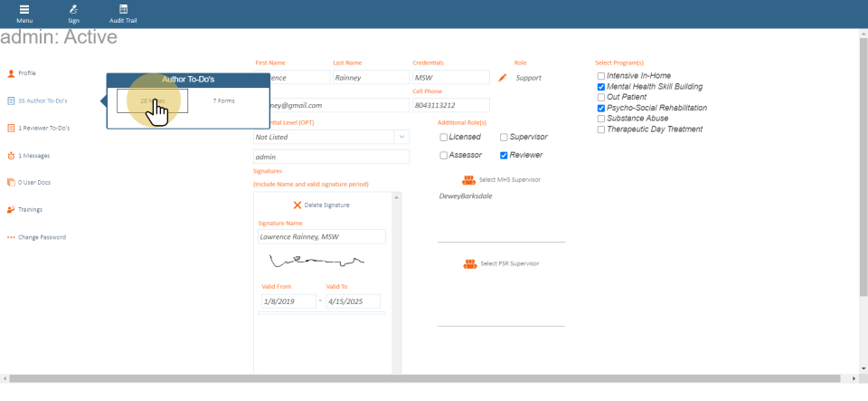Open the Valid From date field
The image size is (868, 401).
pyautogui.click(x=288, y=301)
